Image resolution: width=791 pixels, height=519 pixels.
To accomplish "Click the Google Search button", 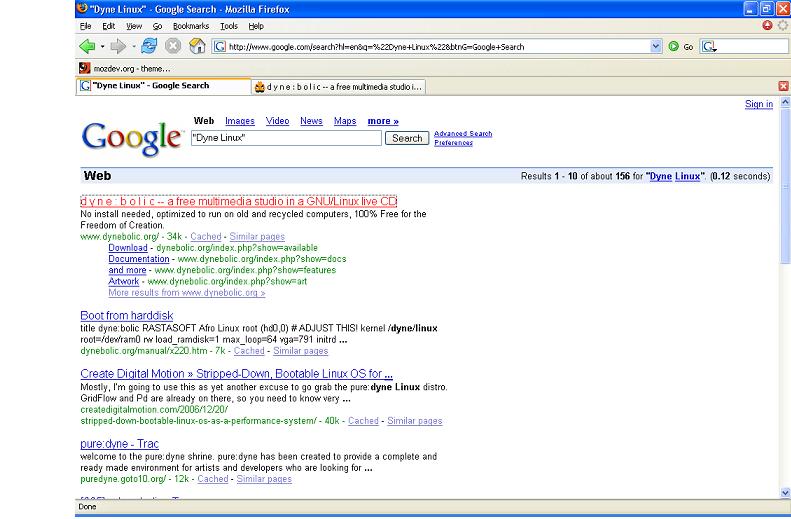I will (407, 138).
